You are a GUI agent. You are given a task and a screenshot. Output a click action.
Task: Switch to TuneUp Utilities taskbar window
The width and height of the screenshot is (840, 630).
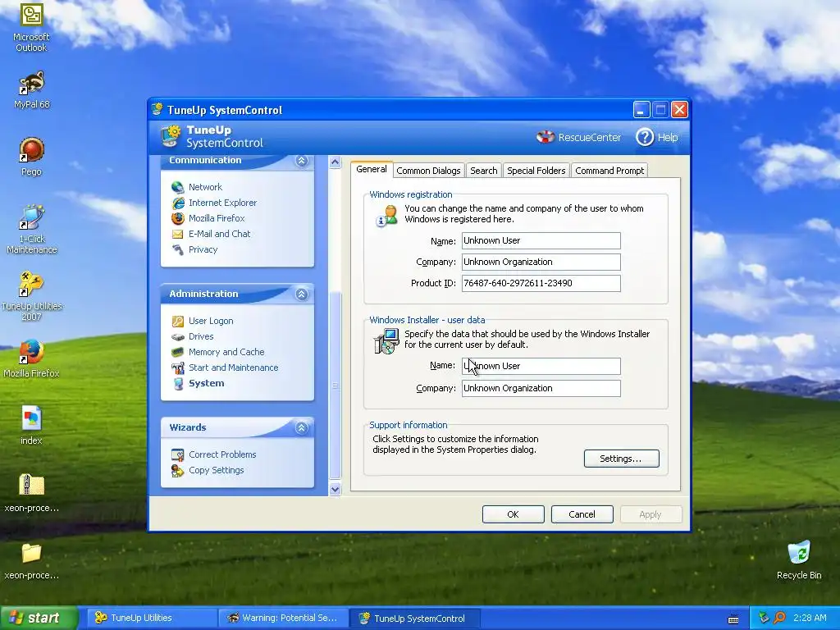point(150,619)
